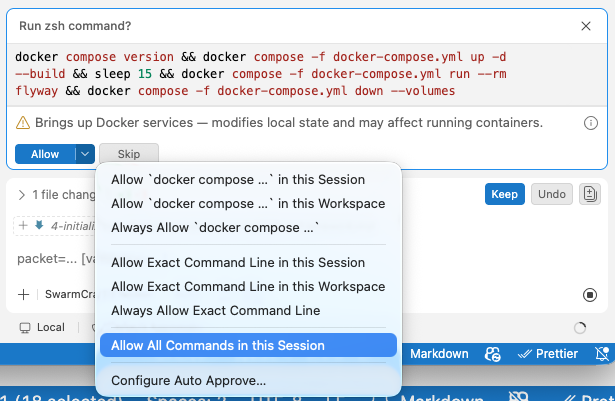Keep the file changes
The height and width of the screenshot is (401, 615).
pyautogui.click(x=504, y=194)
